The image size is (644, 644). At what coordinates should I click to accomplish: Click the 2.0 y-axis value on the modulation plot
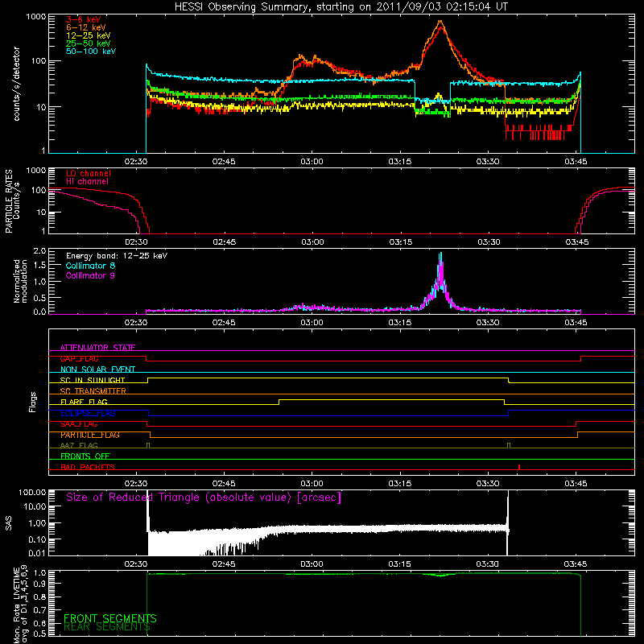click(39, 251)
